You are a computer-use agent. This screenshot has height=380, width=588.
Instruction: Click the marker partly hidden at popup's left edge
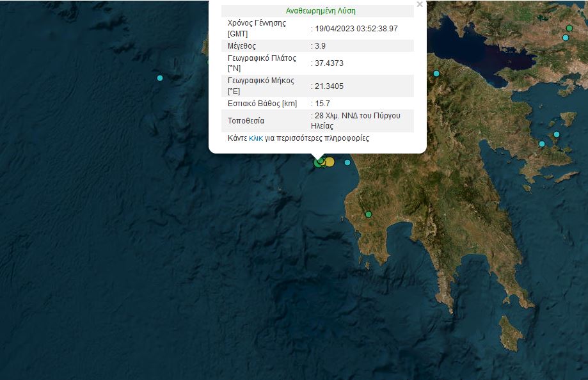(x=208, y=62)
